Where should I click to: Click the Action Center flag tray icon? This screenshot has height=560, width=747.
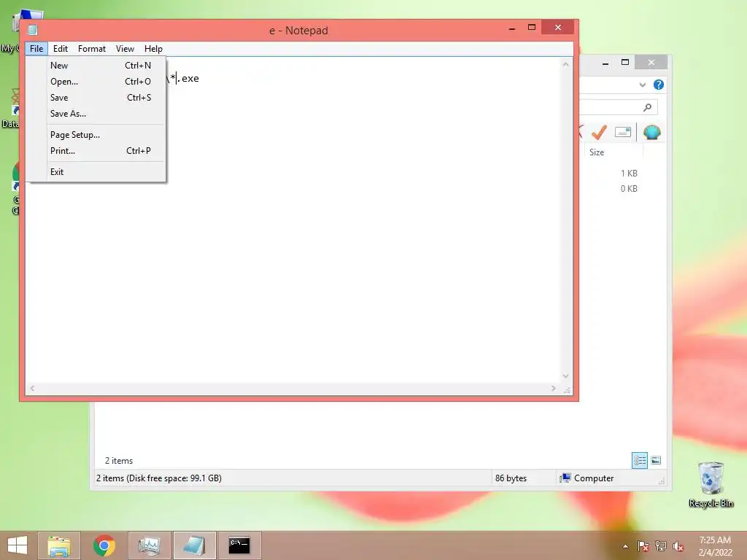643,546
